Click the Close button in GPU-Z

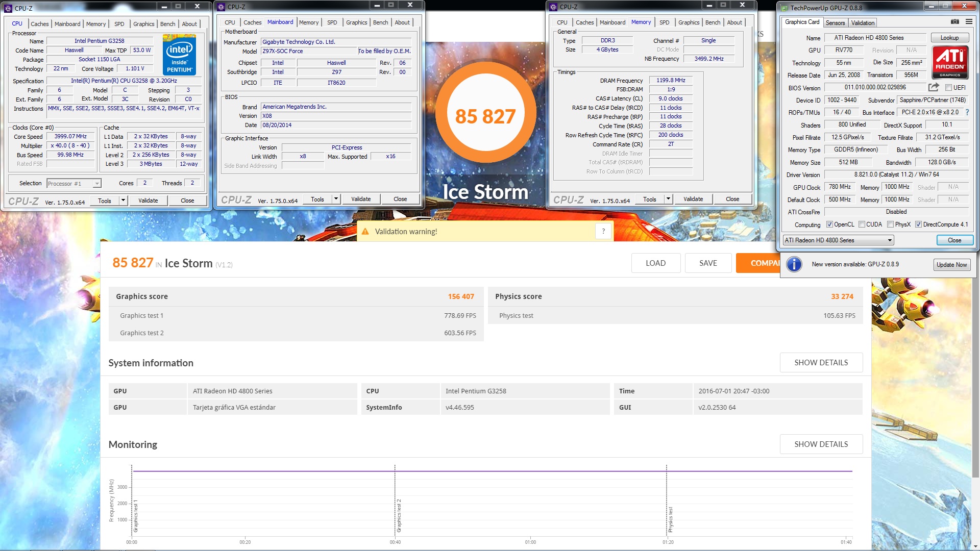tap(954, 240)
